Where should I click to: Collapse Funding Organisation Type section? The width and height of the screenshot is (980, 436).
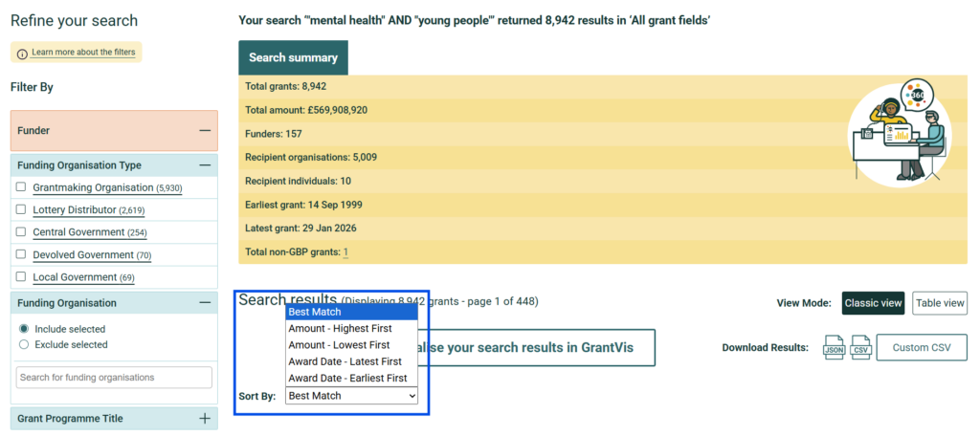(x=204, y=165)
